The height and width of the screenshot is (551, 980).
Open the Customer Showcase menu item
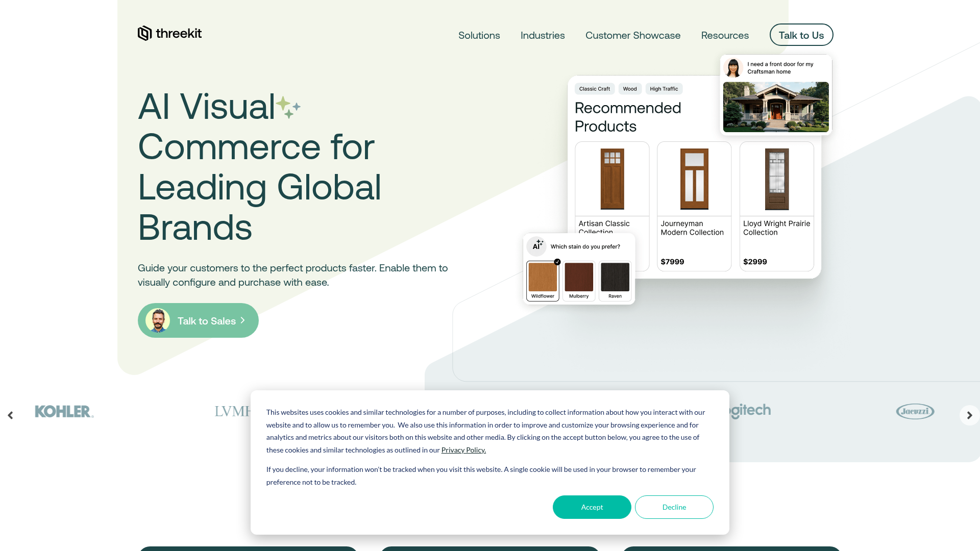tap(633, 35)
